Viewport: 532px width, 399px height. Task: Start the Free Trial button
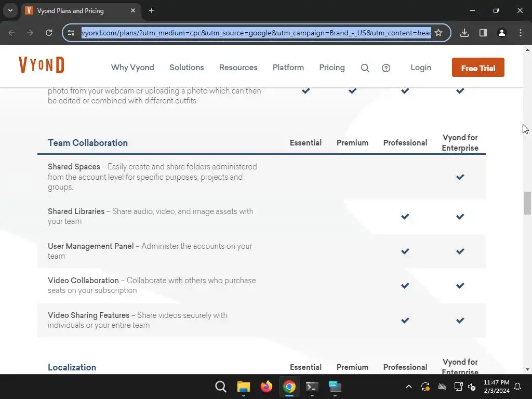click(478, 68)
